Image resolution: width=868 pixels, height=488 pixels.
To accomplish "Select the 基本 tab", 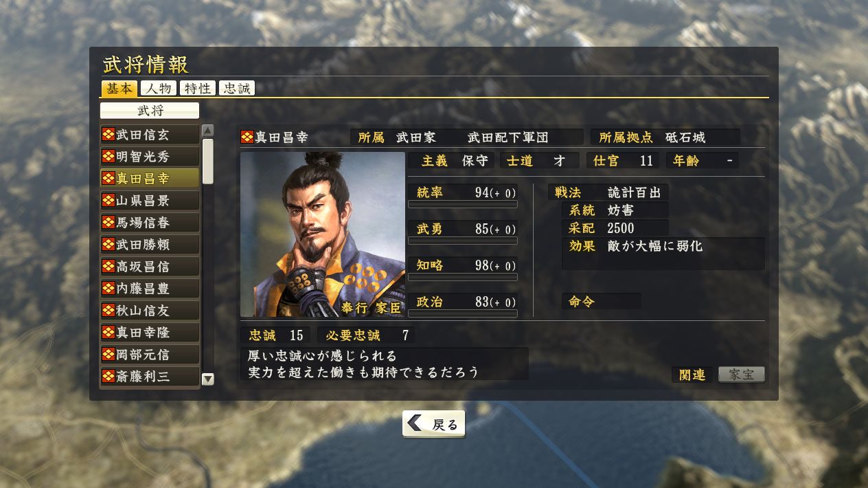I will tap(119, 88).
